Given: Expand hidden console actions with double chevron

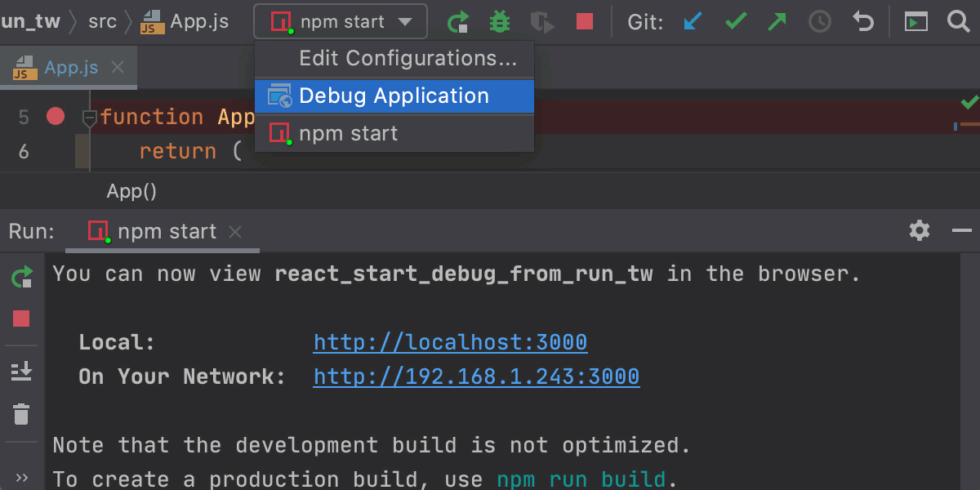Looking at the screenshot, I should (x=22, y=476).
